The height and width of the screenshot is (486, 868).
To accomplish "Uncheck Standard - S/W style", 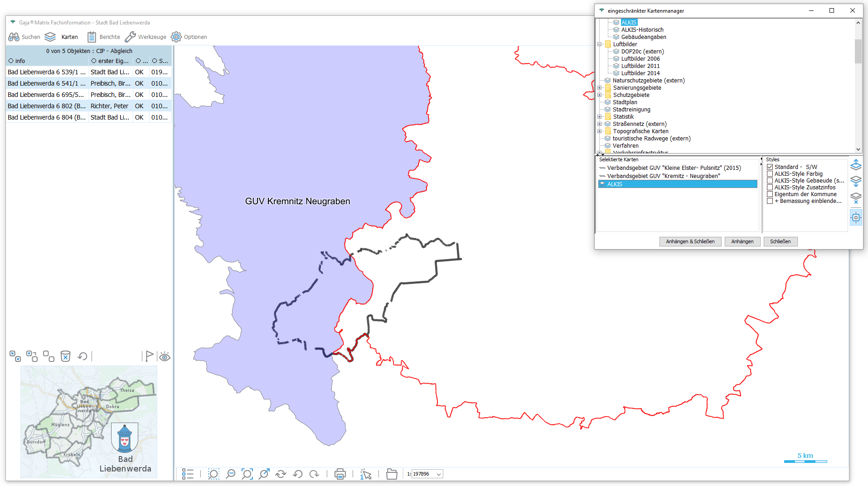I will 770,167.
